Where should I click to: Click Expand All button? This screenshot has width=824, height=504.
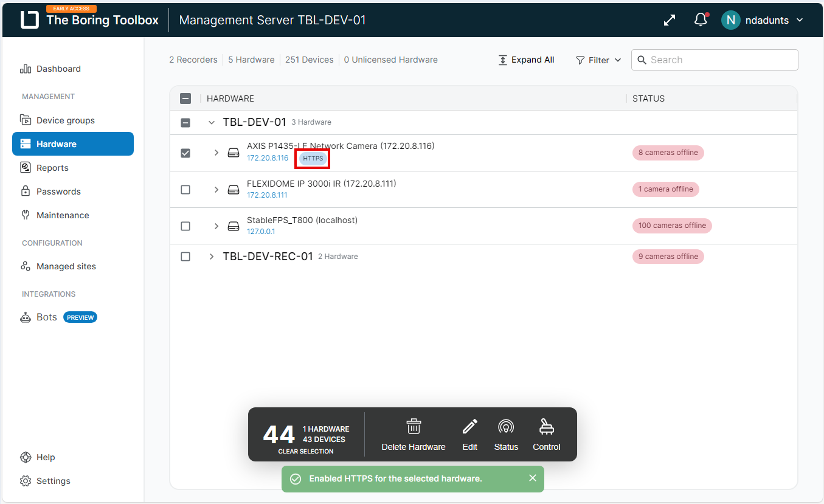[x=526, y=60]
